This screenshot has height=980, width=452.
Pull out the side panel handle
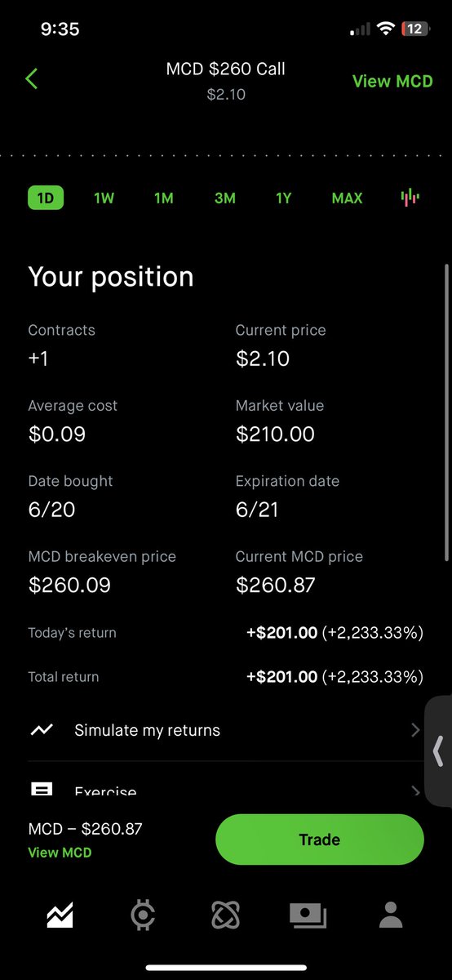pos(438,751)
